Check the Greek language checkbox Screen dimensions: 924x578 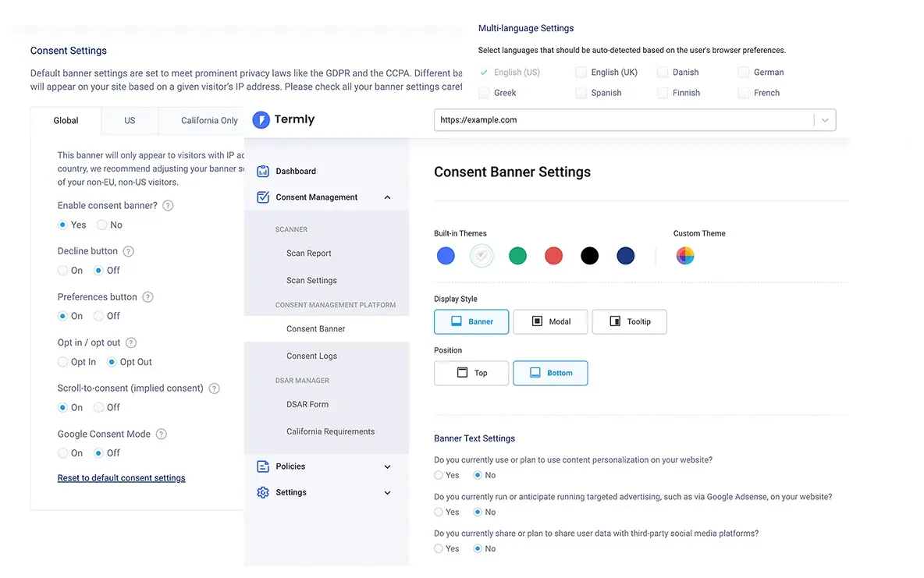click(484, 93)
